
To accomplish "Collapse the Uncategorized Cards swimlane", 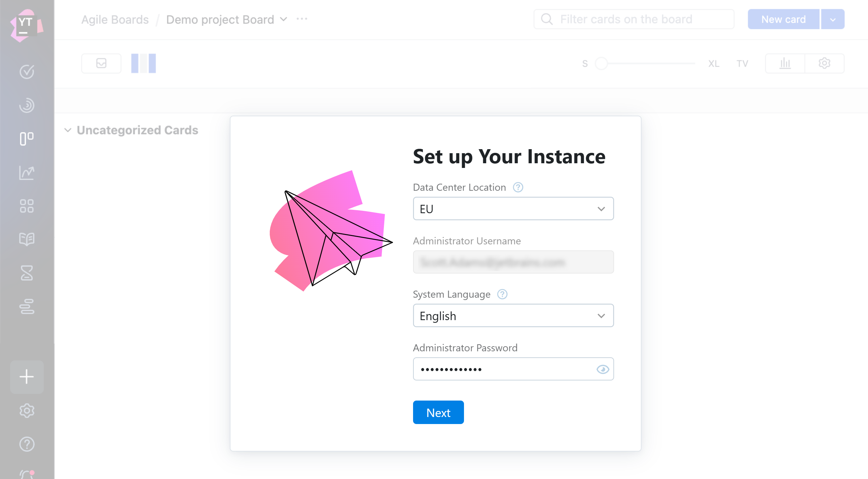I will point(68,130).
